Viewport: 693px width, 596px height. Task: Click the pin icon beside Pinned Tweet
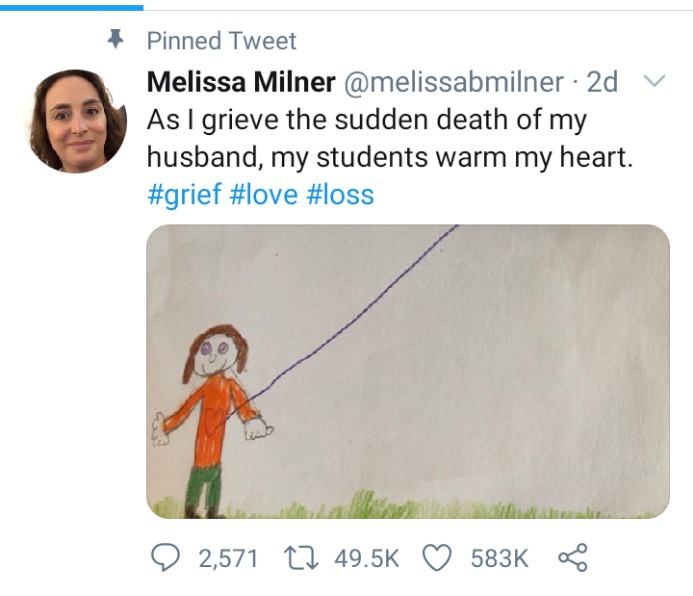click(116, 39)
